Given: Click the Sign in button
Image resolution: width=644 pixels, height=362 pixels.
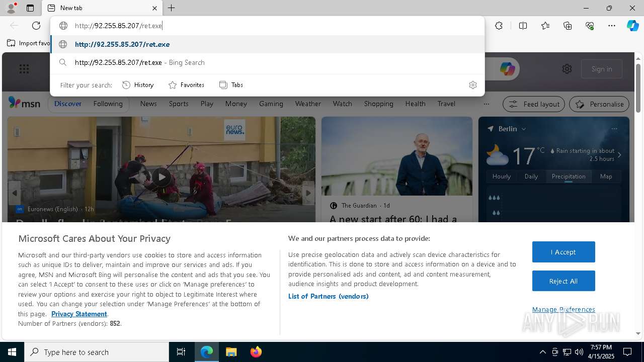Looking at the screenshot, I should tap(602, 69).
